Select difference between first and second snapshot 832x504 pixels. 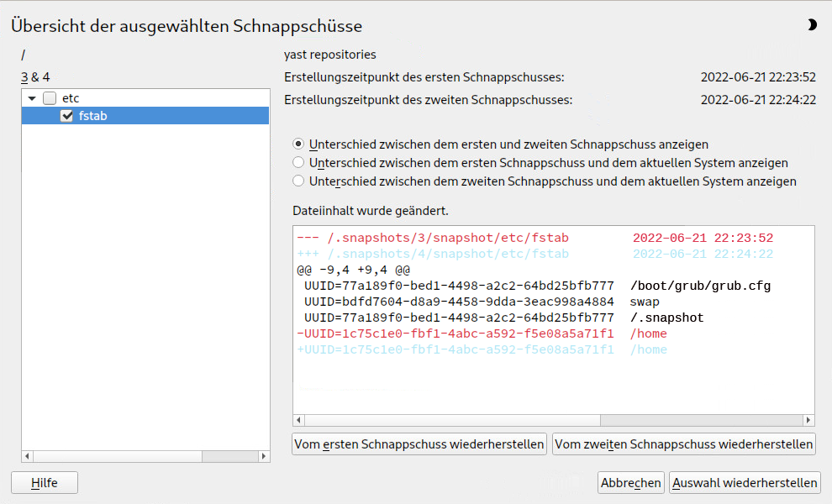[298, 144]
